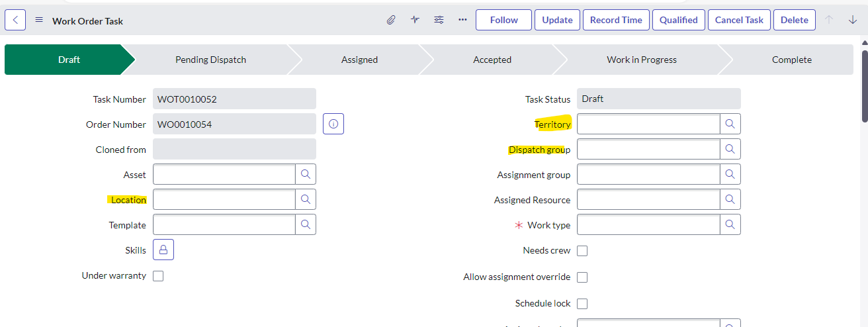Open the hamburger context menu icon

pos(39,20)
